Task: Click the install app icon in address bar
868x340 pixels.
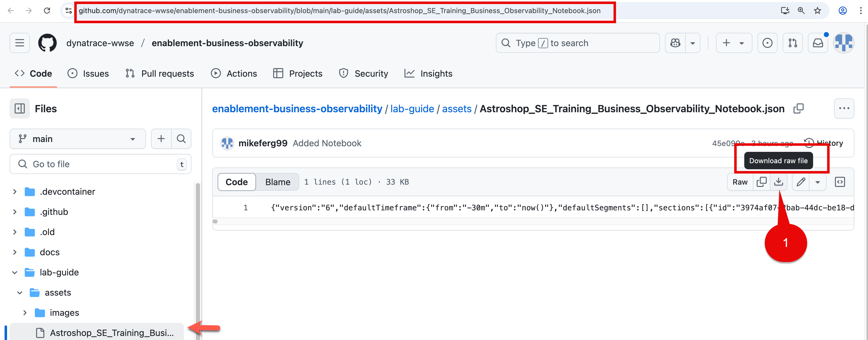Action: click(785, 11)
